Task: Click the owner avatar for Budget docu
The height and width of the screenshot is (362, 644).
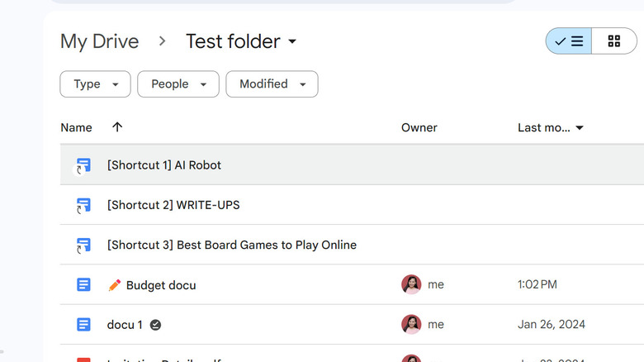Action: pyautogui.click(x=411, y=285)
